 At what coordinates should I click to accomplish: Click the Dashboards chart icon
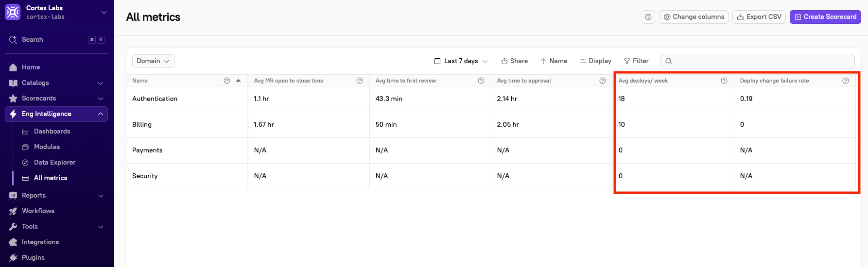point(25,132)
